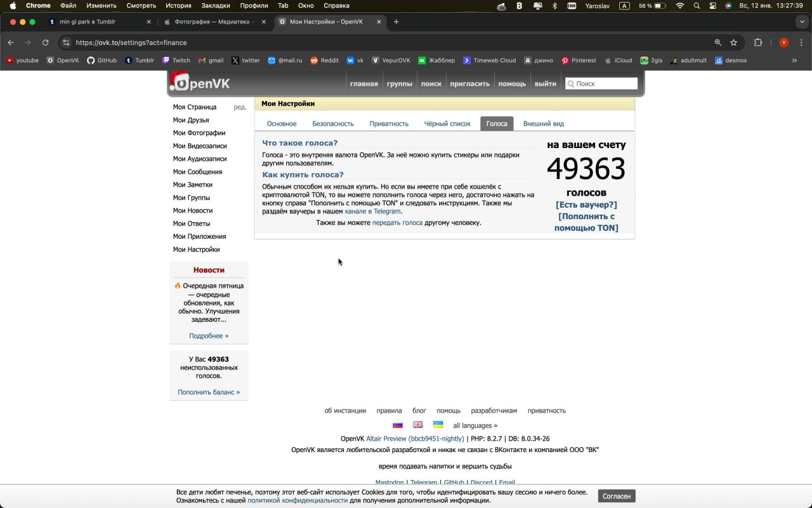This screenshot has height=508, width=812.
Task: Click 'пригласить' in the header
Action: click(x=470, y=84)
